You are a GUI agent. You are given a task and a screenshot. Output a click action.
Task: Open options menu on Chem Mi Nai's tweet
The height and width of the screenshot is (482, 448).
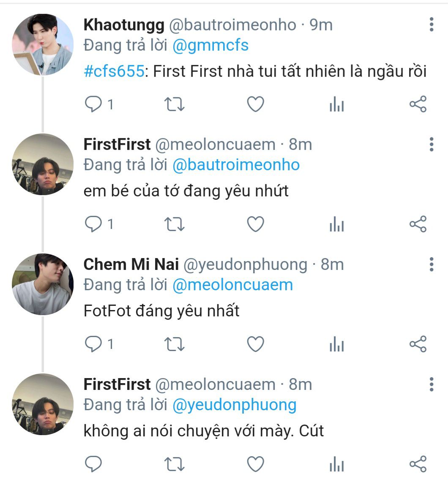pos(431,264)
